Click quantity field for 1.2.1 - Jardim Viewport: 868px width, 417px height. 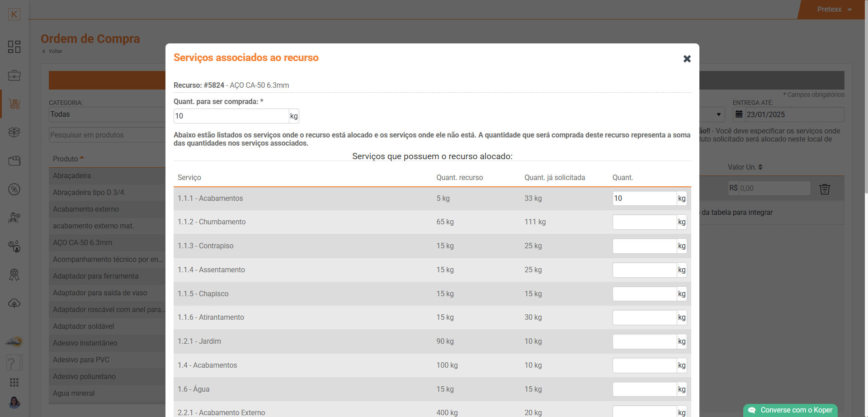644,341
